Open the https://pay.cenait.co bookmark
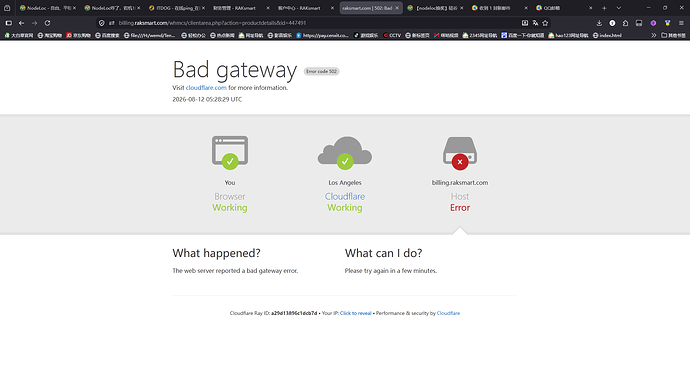Image resolution: width=690 pixels, height=370 pixels. pos(323,35)
